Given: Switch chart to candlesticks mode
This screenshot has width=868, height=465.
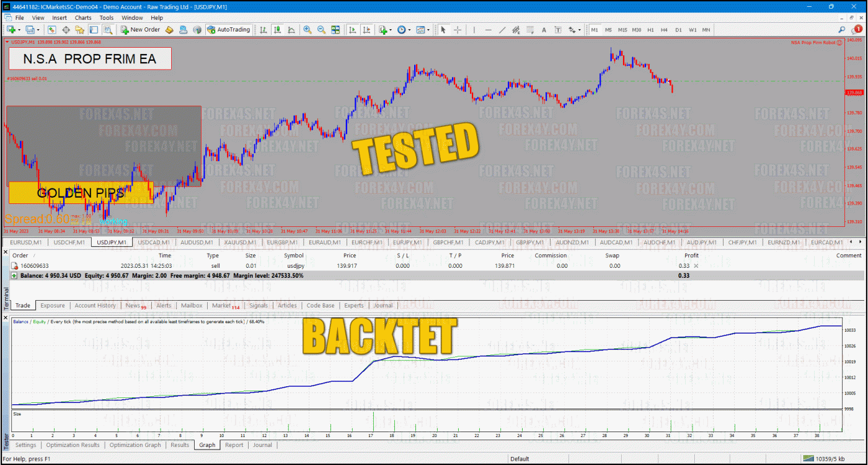Looking at the screenshot, I should [277, 30].
